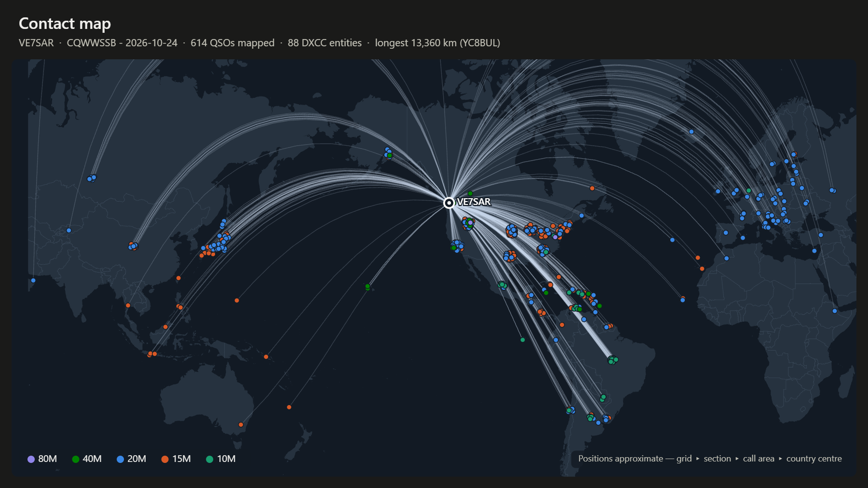Click the blue 20M legend swatch
Image resolution: width=868 pixels, height=488 pixels.
[x=121, y=459]
